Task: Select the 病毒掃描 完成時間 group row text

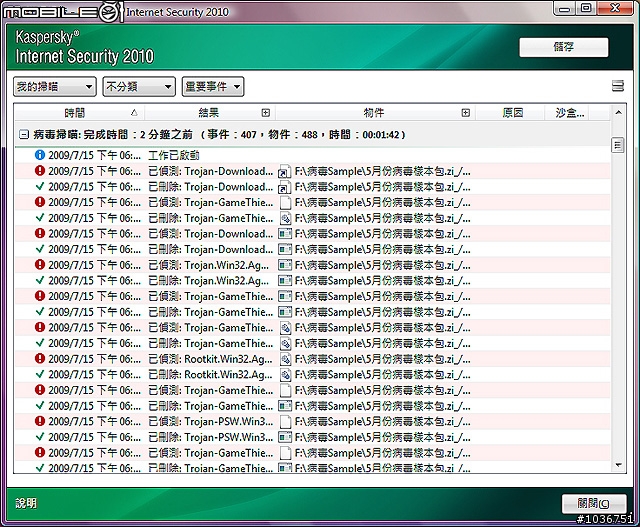Action: click(219, 134)
